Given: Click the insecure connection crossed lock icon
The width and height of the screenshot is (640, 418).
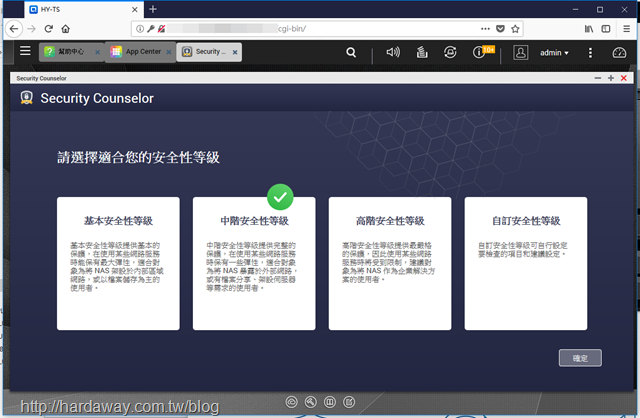Looking at the screenshot, I should 162,29.
